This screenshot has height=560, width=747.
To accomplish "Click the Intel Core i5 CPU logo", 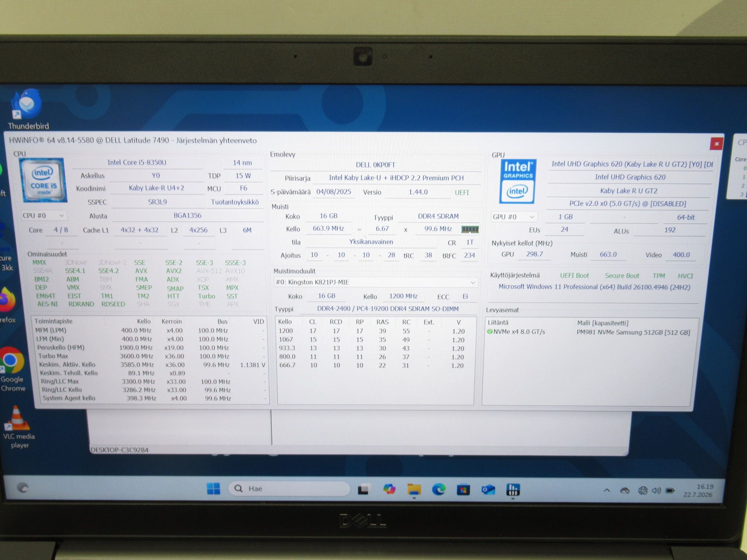I will pos(44,180).
